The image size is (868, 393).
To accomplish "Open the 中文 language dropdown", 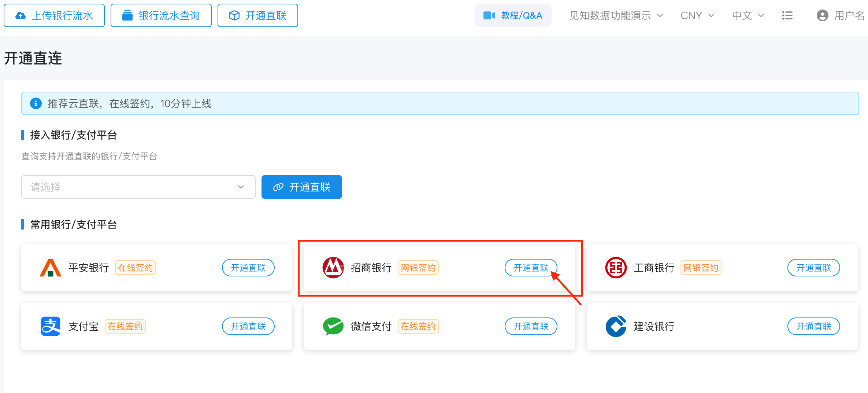I will [x=748, y=15].
